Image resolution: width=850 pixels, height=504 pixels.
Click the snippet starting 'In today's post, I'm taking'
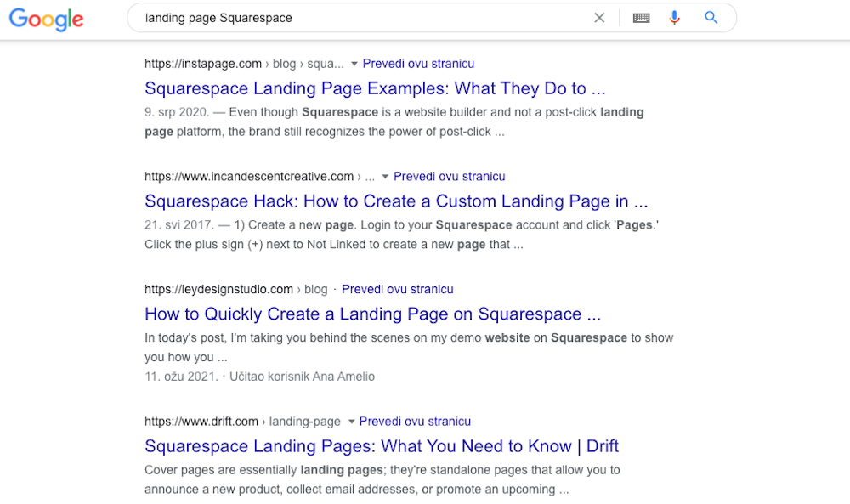(x=409, y=348)
